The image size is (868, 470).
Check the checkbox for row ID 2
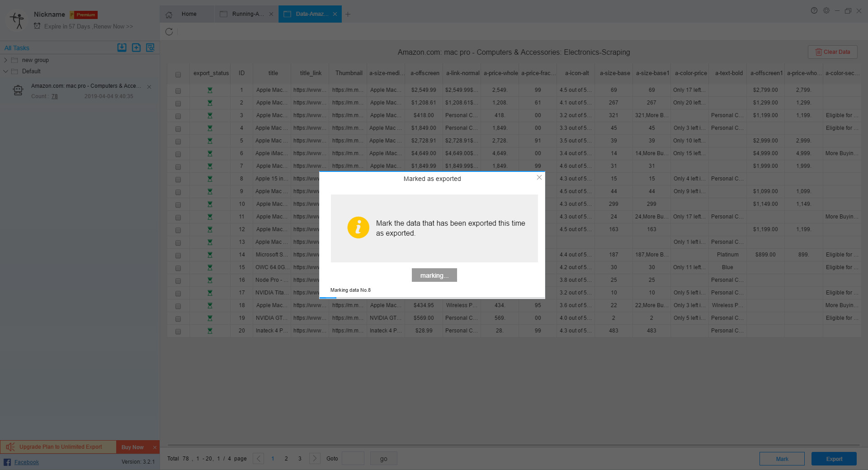178,104
